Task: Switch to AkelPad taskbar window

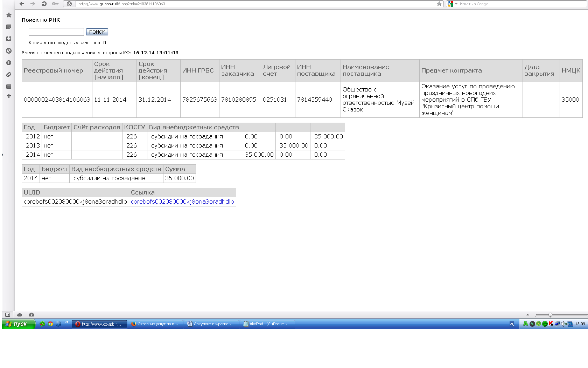Action: 267,324
